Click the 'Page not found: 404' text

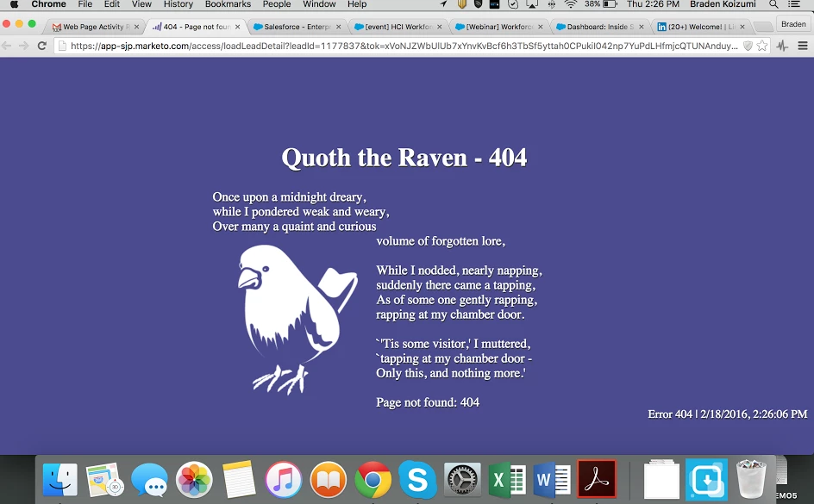point(428,402)
